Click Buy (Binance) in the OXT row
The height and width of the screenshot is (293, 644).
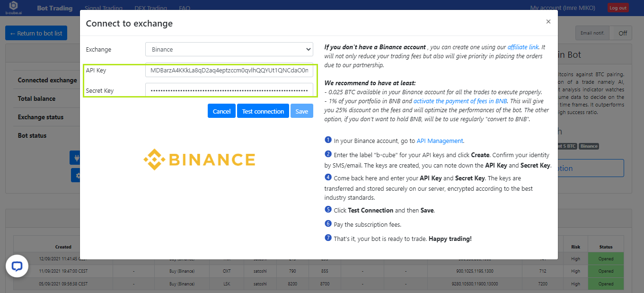point(182,271)
